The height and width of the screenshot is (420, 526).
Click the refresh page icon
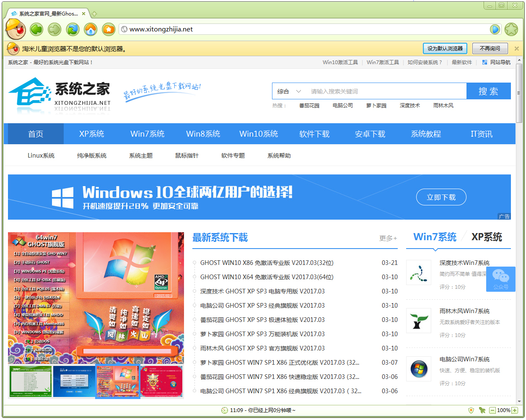(72, 29)
